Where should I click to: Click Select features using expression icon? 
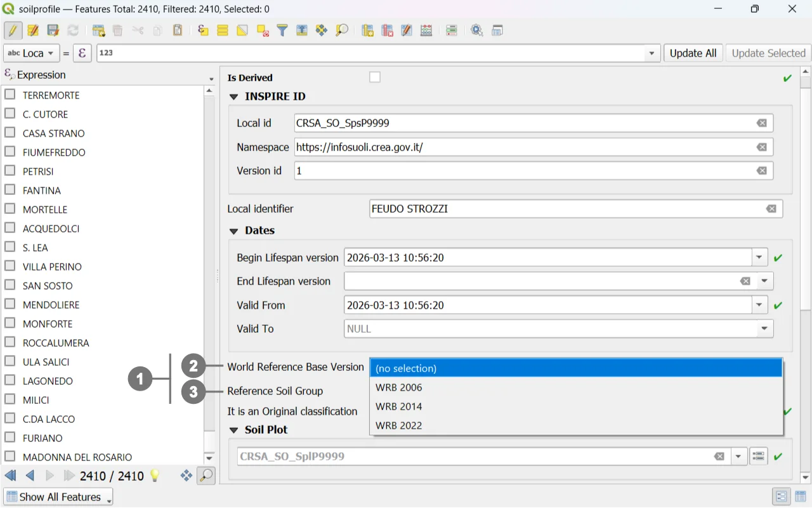(x=203, y=30)
